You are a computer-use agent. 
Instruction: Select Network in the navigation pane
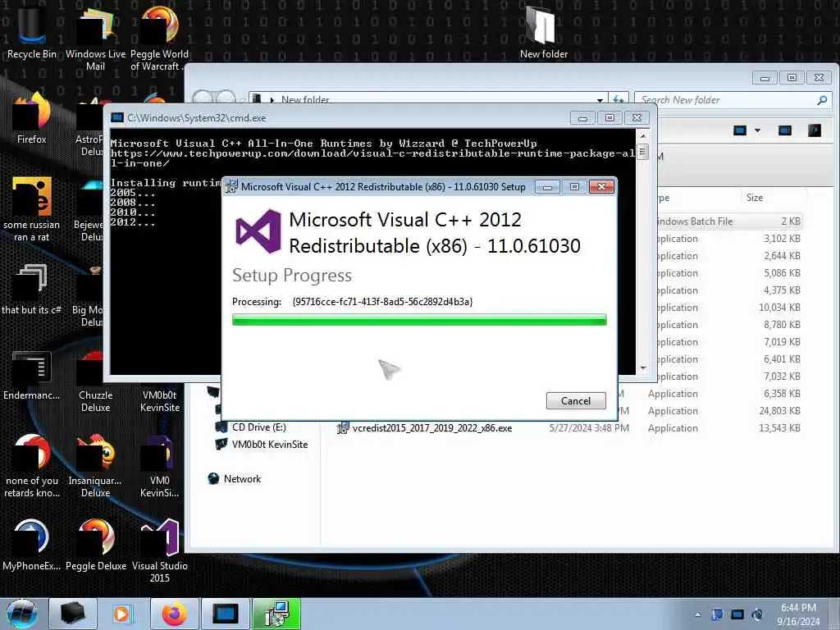[235, 479]
